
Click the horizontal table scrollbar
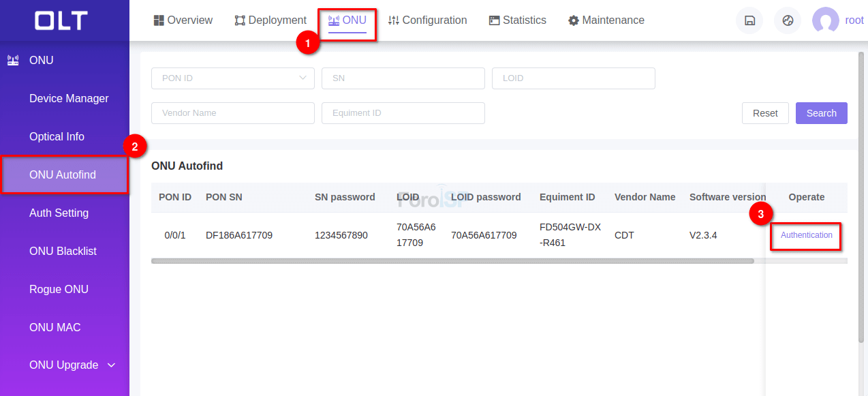452,261
